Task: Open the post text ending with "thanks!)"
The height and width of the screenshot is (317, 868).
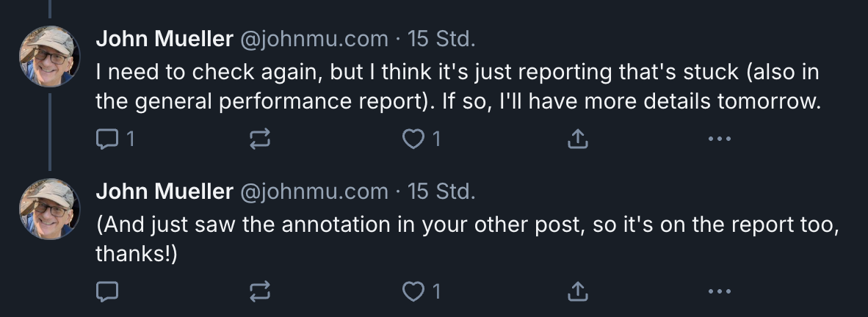Action: 455,240
